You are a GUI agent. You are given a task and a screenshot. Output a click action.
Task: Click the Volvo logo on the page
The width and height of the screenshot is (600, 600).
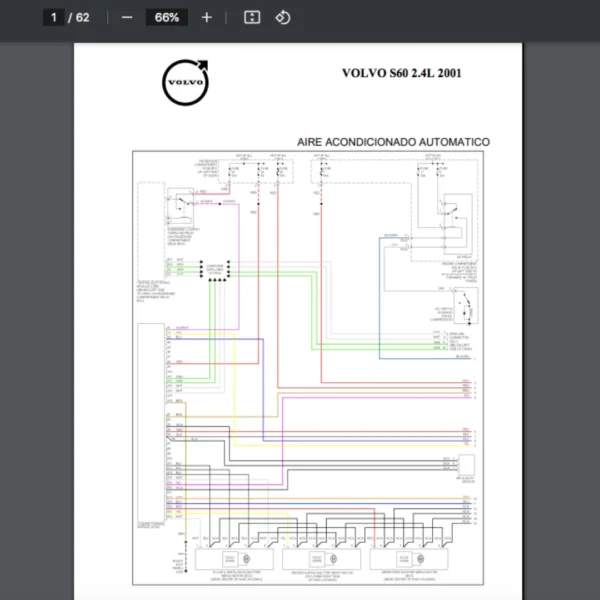pyautogui.click(x=186, y=81)
